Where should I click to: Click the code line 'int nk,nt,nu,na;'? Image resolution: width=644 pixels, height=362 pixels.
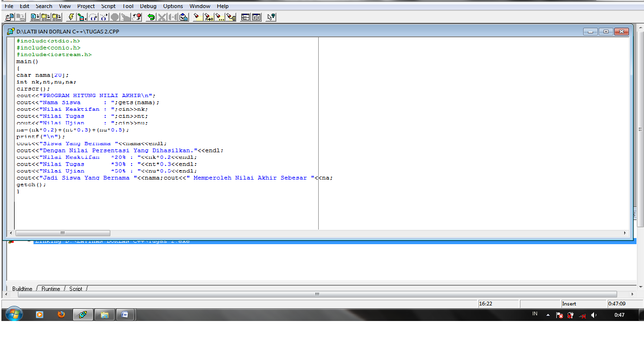point(47,82)
